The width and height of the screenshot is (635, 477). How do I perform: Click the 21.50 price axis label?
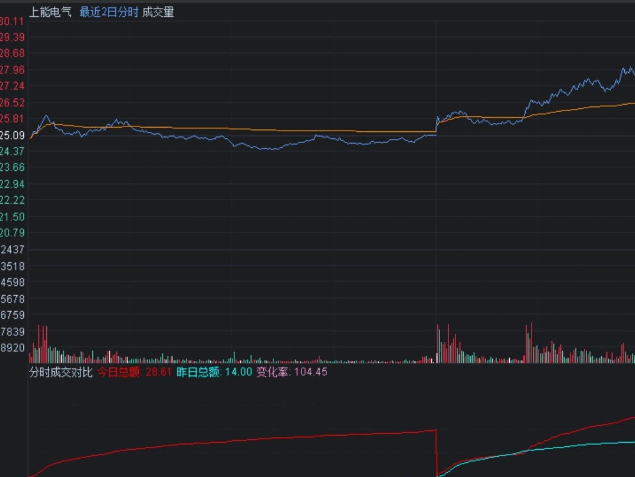point(12,217)
